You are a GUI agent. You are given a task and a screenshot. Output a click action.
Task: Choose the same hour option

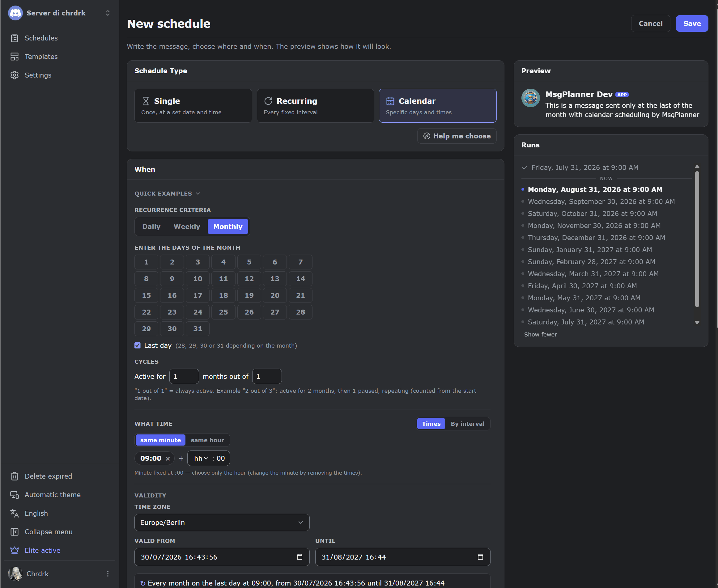207,440
